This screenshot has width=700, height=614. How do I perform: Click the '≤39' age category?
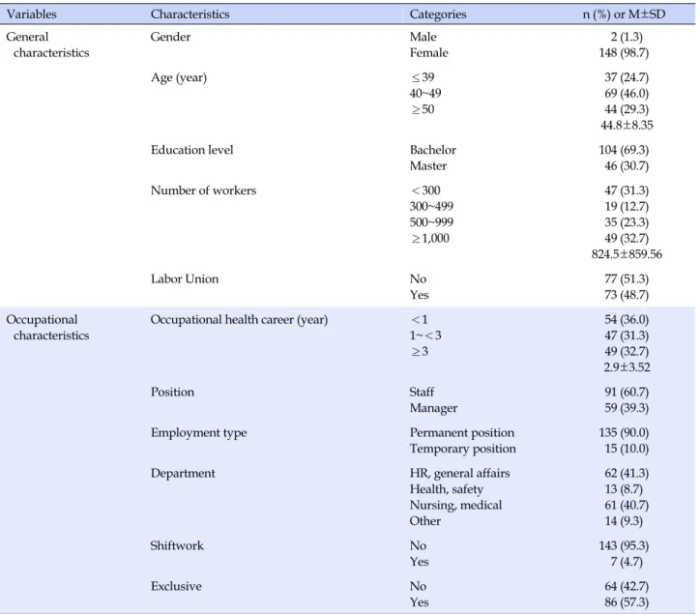point(422,77)
